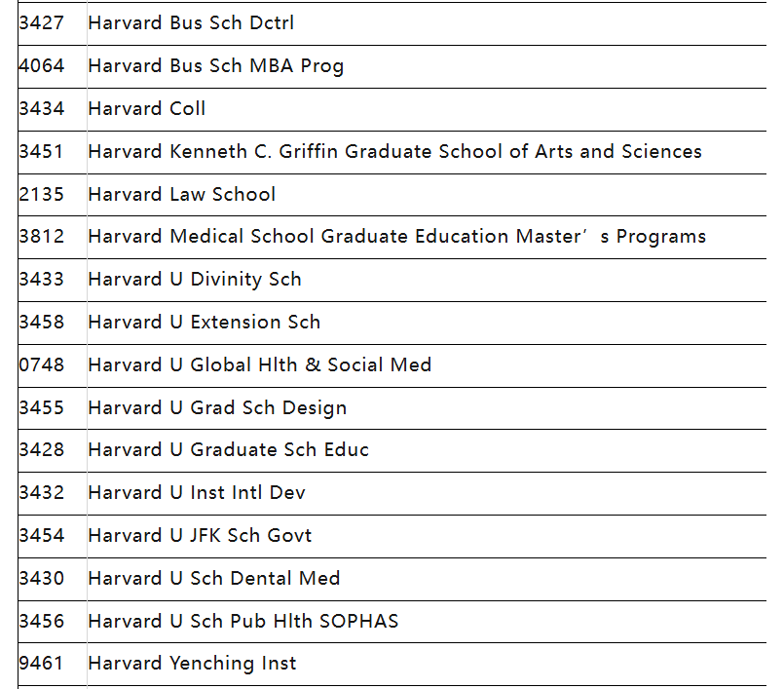Image resolution: width=784 pixels, height=689 pixels.
Task: Click the Harvard Bus Sch Dctrl row
Action: click(191, 23)
